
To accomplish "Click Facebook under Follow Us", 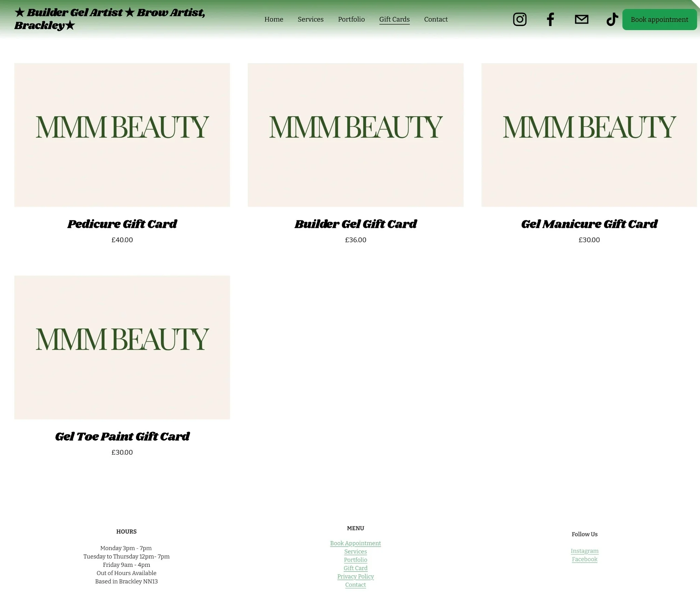I will (584, 559).
